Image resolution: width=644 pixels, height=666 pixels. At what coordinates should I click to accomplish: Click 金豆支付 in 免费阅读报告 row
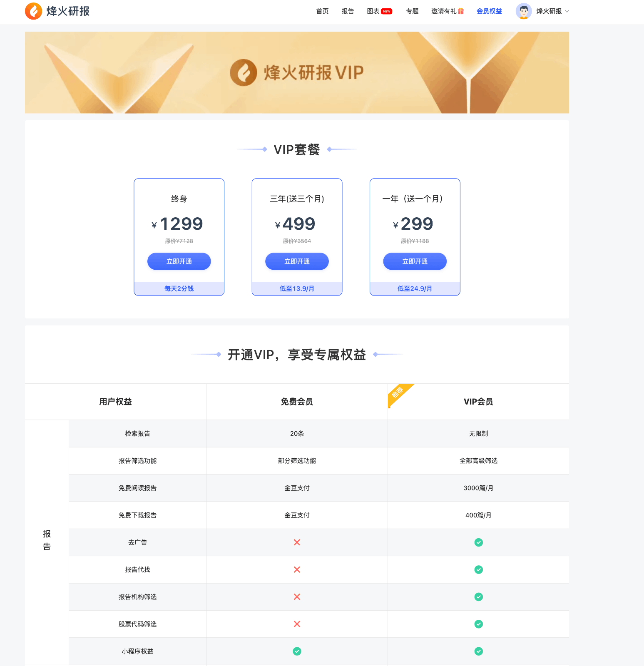(297, 488)
